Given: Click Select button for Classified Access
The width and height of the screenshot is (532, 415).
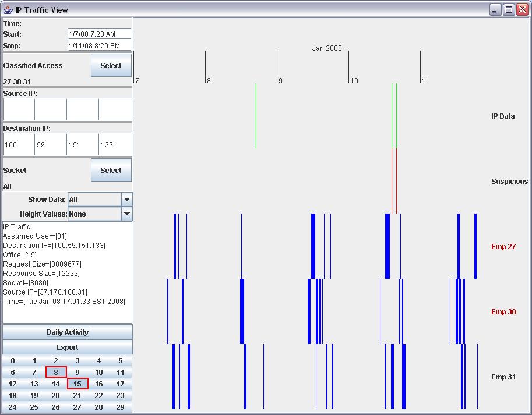Looking at the screenshot, I should [x=111, y=65].
